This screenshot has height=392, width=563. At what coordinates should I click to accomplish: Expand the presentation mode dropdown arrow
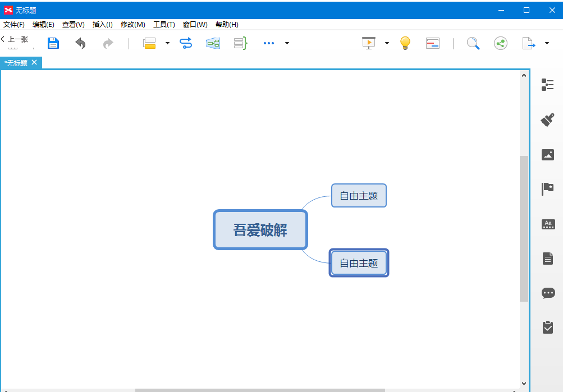click(x=387, y=43)
